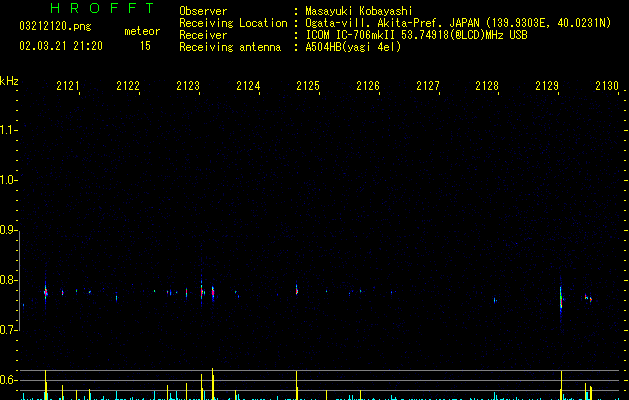
Task: Click the 1.1 kHz axis tick label
Action: [8, 130]
